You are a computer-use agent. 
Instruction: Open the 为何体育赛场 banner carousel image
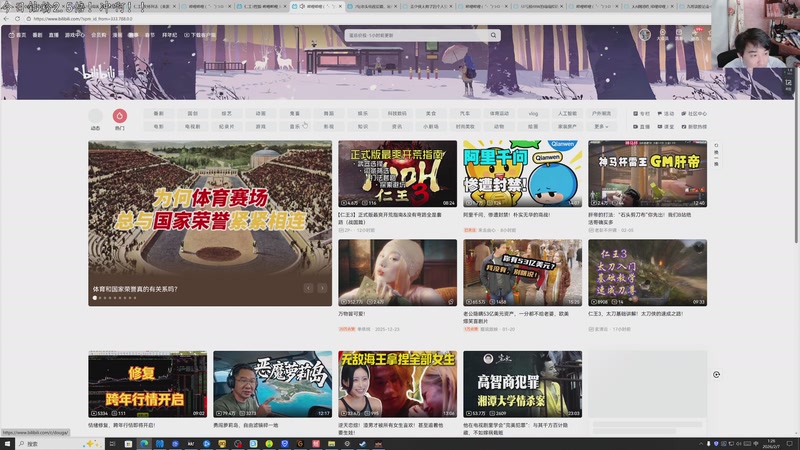[210, 223]
